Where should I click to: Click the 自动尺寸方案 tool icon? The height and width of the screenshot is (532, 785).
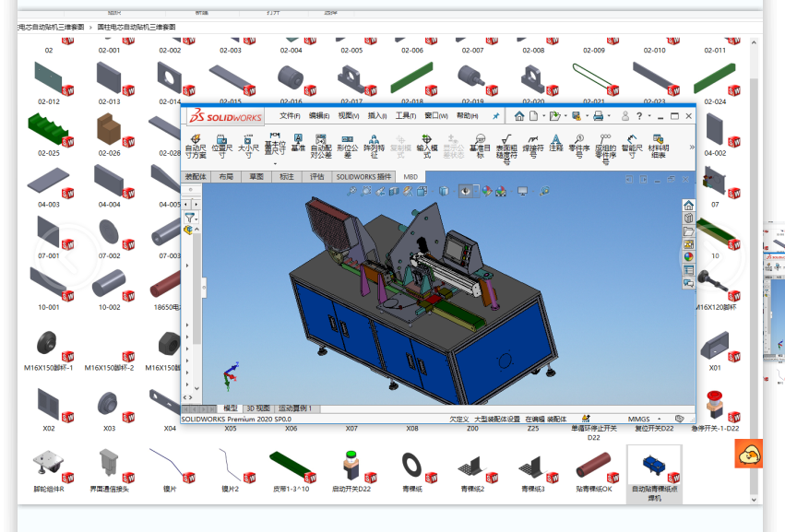[x=196, y=141]
